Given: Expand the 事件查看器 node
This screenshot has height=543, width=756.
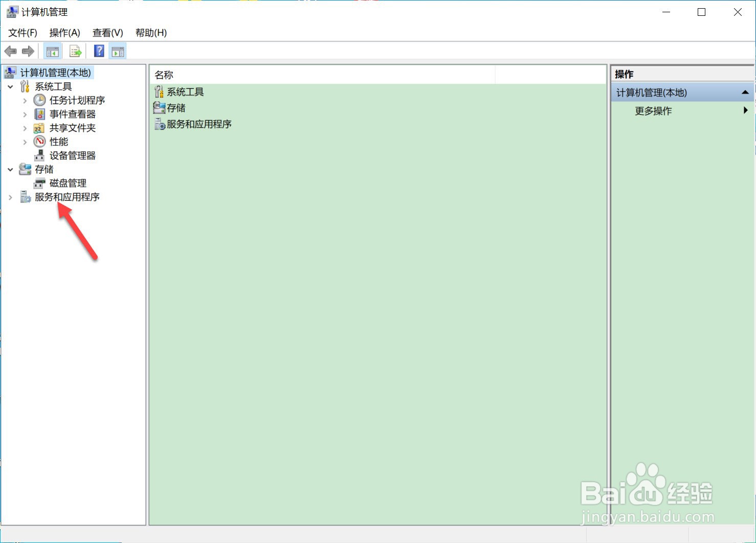Looking at the screenshot, I should click(25, 115).
